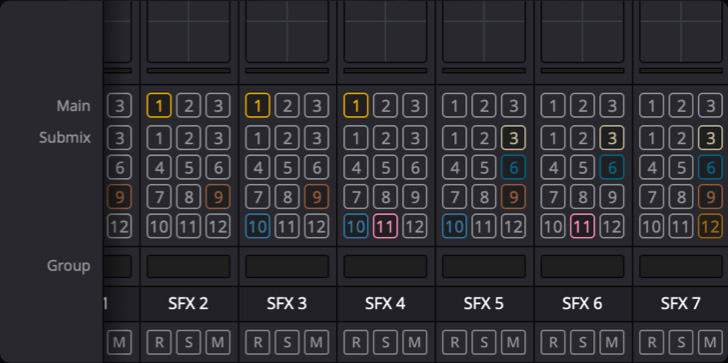Click the SFX 3 pan control pad
The height and width of the screenshot is (363, 728).
[x=287, y=31]
